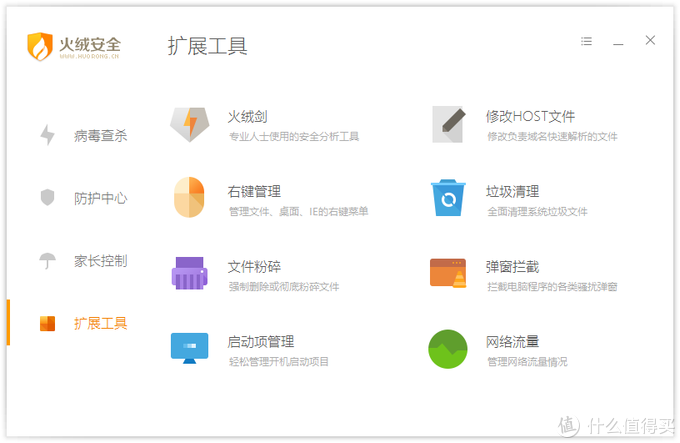Screen dimensions: 680x443
Task: Click the shield icon for 防护中心
Action: pyautogui.click(x=47, y=197)
